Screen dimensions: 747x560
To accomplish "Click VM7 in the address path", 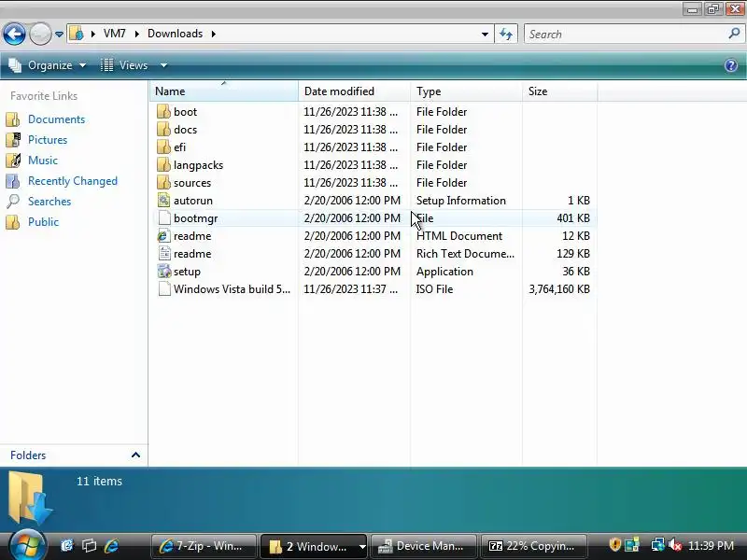I will coord(114,34).
